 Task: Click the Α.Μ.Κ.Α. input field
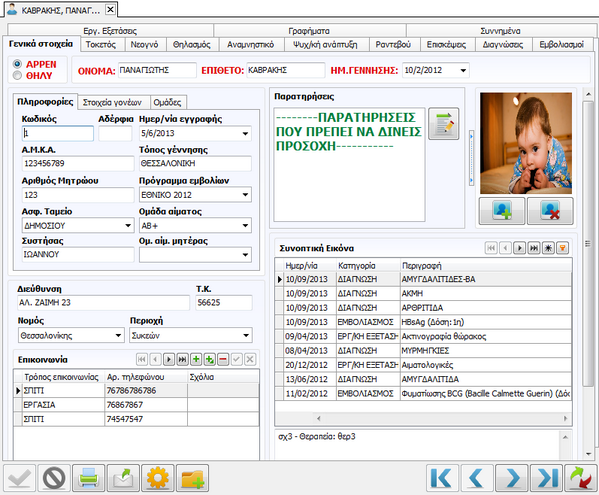[x=78, y=163]
